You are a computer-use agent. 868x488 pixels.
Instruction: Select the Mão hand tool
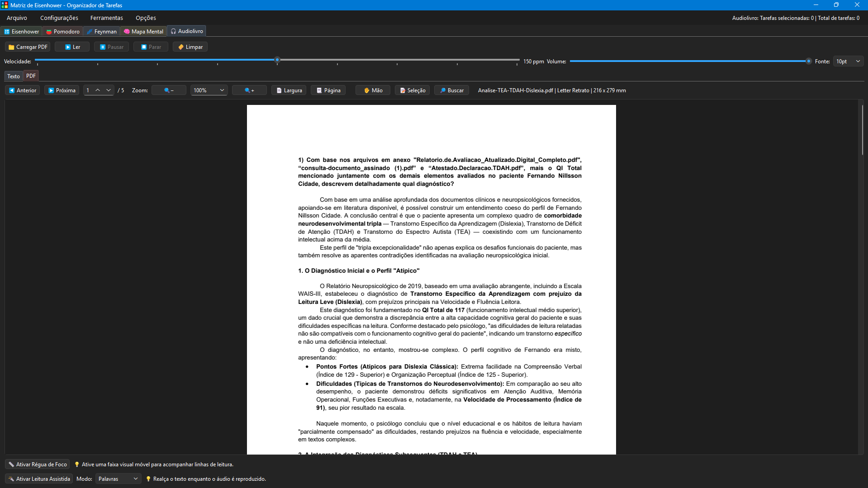click(373, 90)
